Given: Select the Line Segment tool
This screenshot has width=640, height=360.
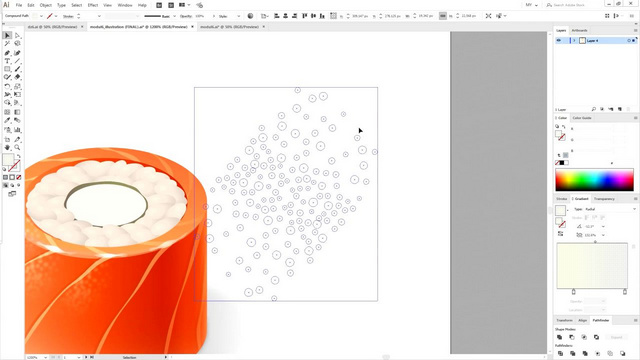Looking at the screenshot, I should [x=17, y=61].
